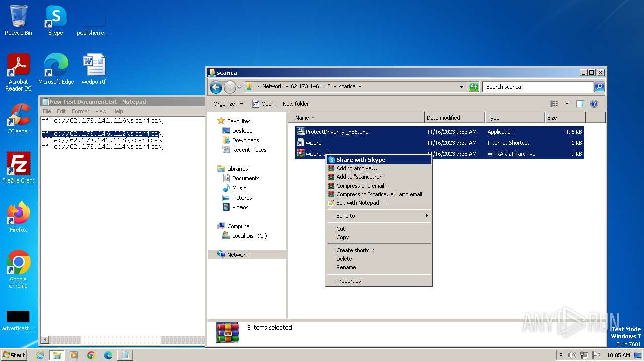Choose Share with Skype menu entry
The image size is (644, 362).
379,160
